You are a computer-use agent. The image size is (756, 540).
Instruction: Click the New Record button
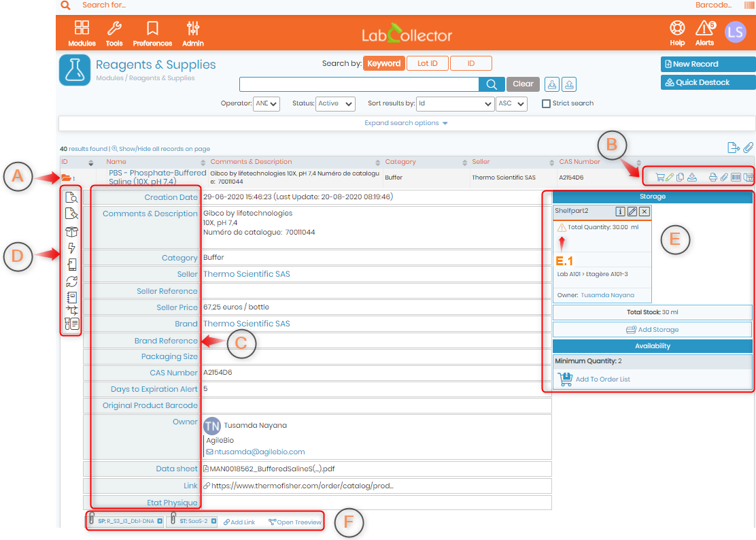[x=708, y=64]
